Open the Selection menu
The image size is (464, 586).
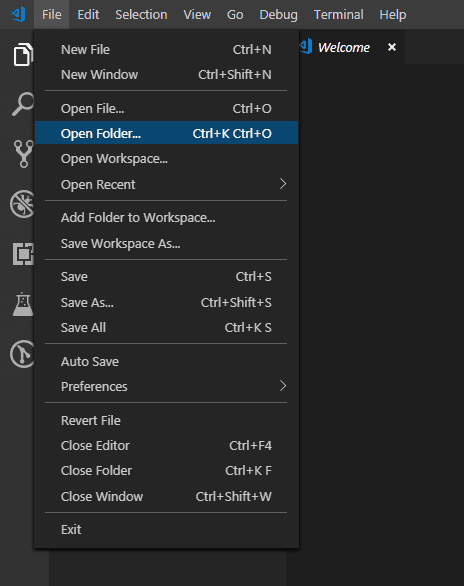[141, 15]
